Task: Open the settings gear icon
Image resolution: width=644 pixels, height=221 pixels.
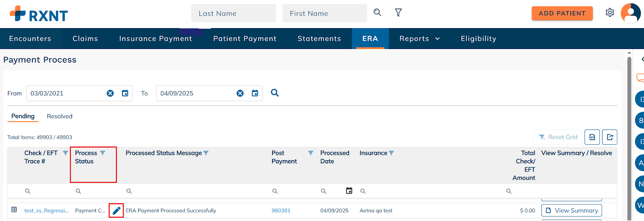Action: tap(610, 13)
